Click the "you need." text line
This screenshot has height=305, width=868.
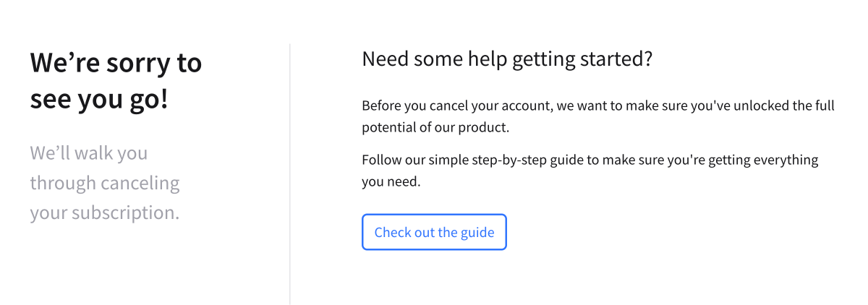391,181
